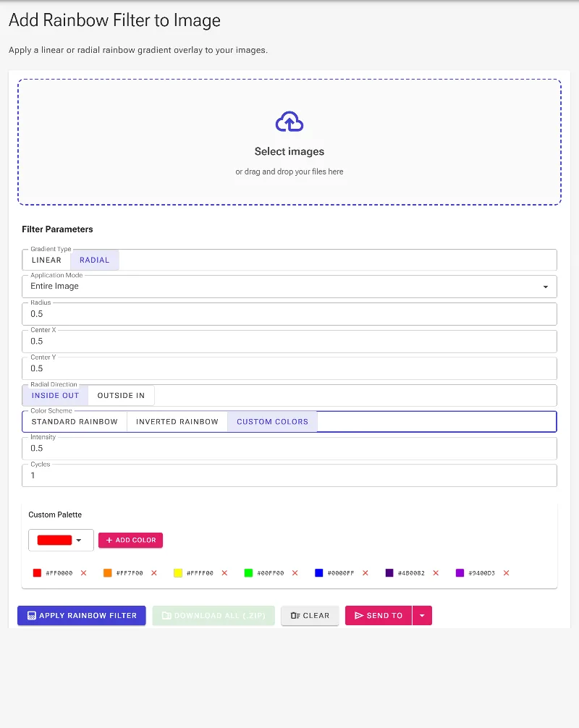Click the cloud upload icon
This screenshot has height=728, width=579.
[289, 122]
